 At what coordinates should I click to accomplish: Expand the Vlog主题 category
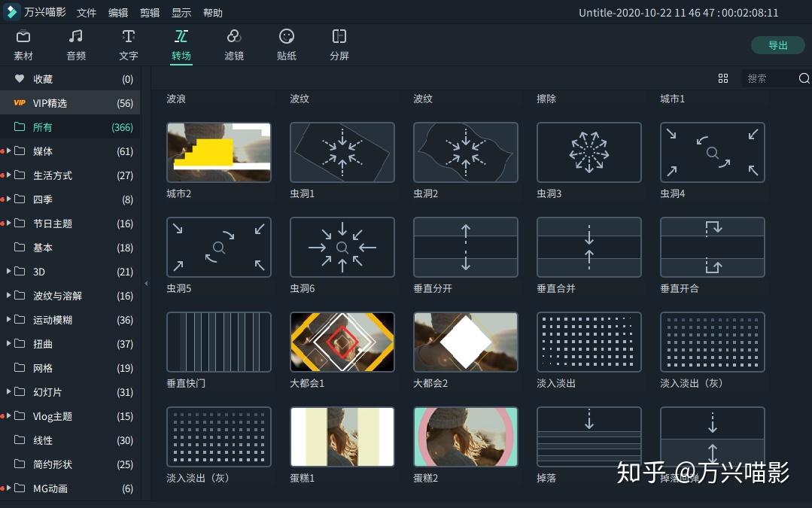pos(8,416)
